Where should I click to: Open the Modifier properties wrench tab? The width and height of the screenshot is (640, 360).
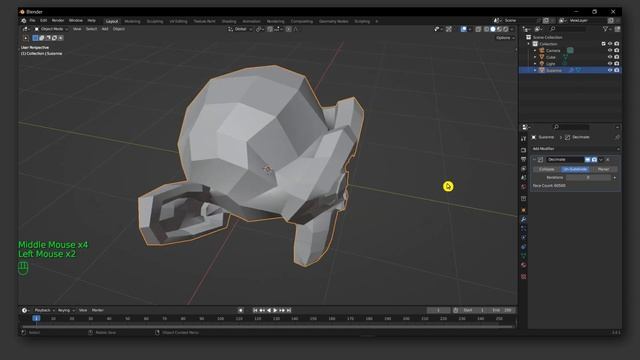[x=523, y=220]
